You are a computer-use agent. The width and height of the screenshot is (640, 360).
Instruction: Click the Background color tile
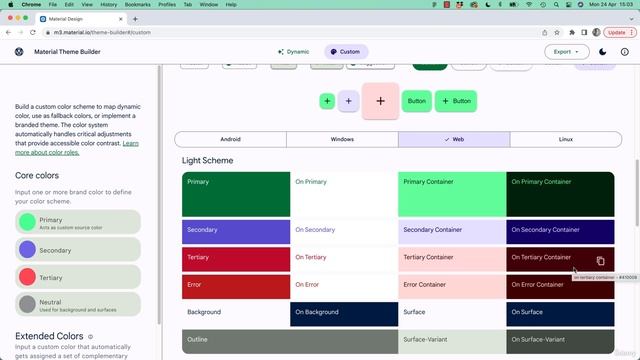[236, 314]
